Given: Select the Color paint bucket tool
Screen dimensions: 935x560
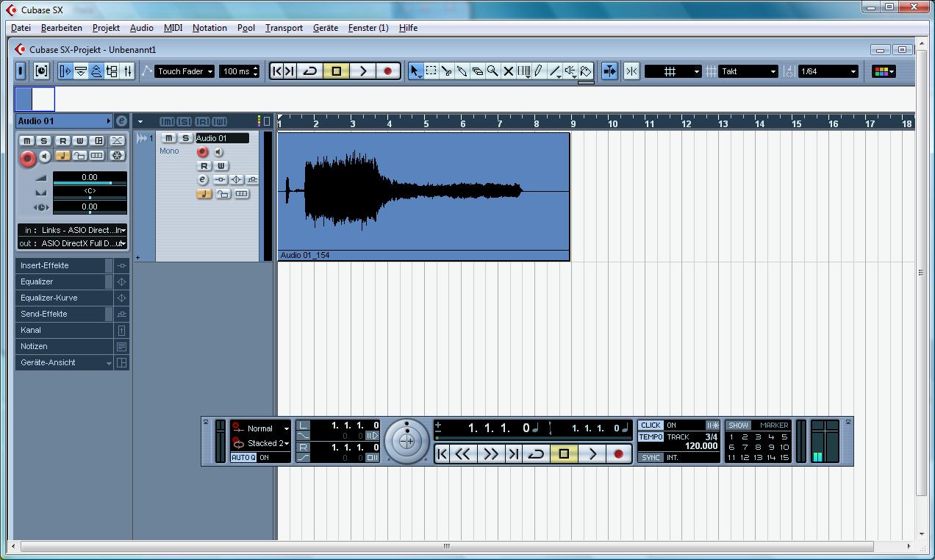Looking at the screenshot, I should click(586, 71).
